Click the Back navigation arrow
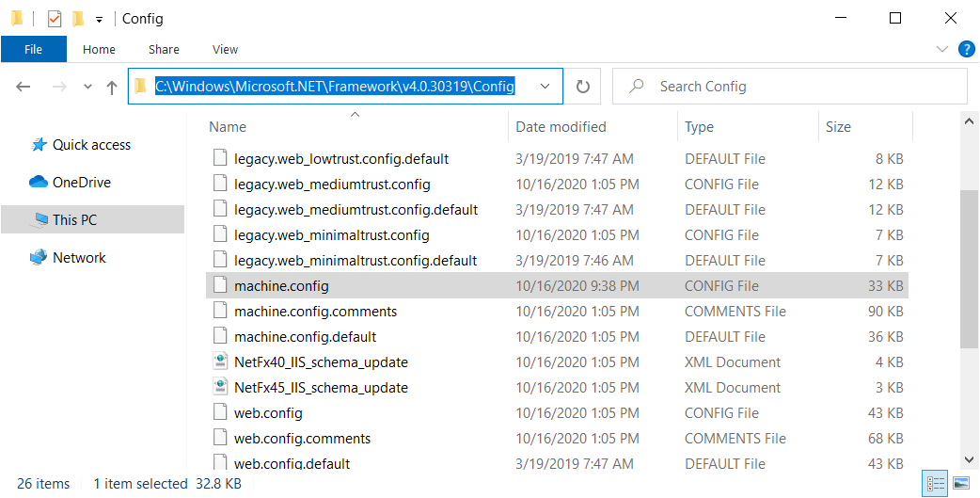This screenshot has height=498, width=980. [24, 87]
